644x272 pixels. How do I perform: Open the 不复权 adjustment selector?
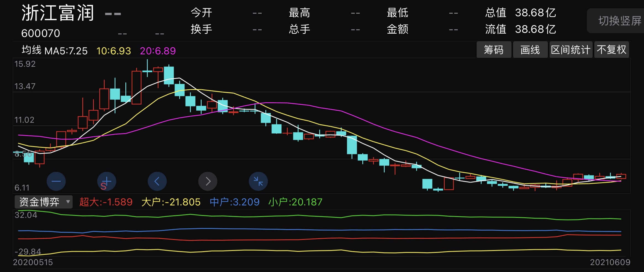pyautogui.click(x=611, y=50)
